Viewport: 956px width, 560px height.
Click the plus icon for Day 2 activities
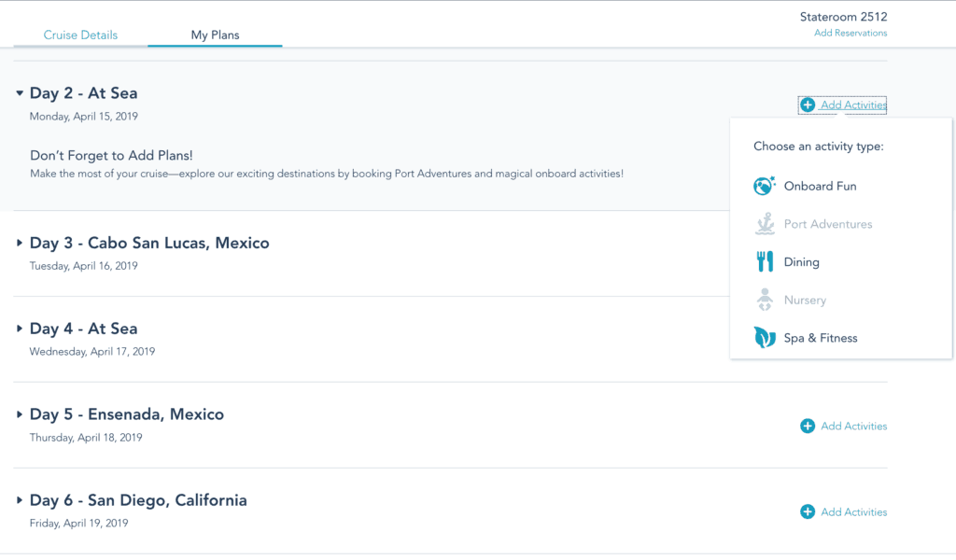click(x=808, y=105)
